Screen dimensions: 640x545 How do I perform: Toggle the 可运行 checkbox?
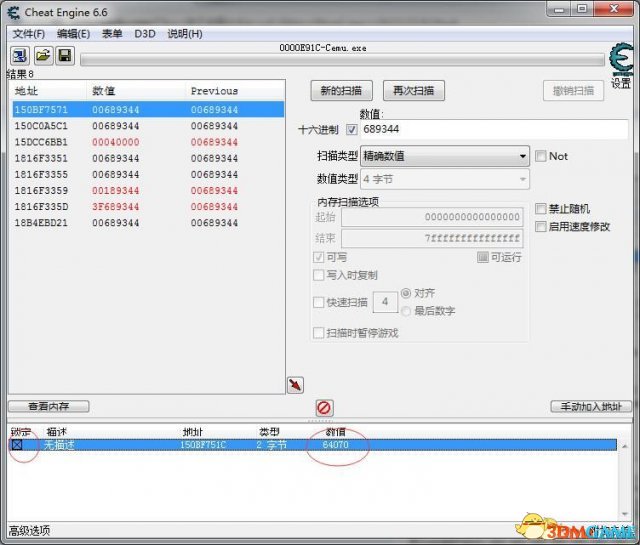coord(483,257)
